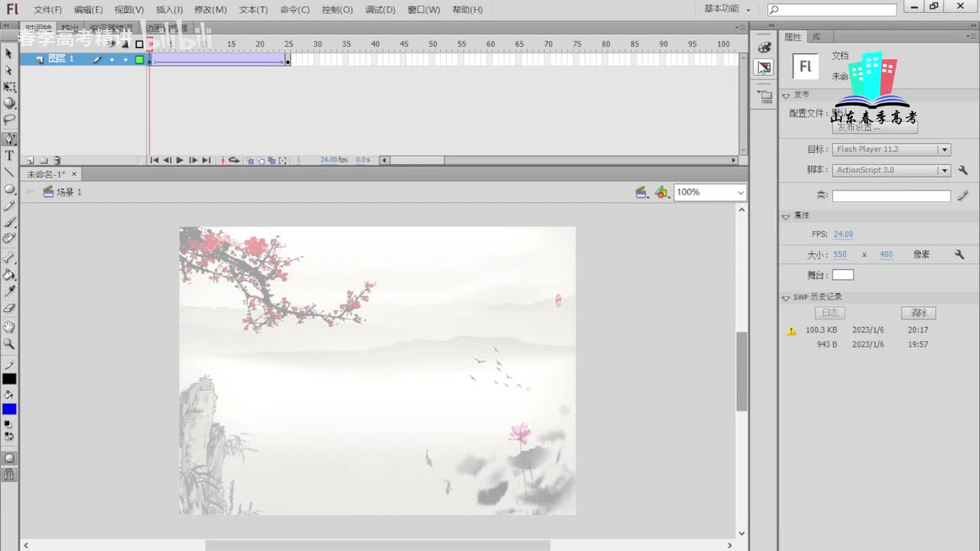The height and width of the screenshot is (551, 980).
Task: Select the Bone tool
Action: click(9, 258)
